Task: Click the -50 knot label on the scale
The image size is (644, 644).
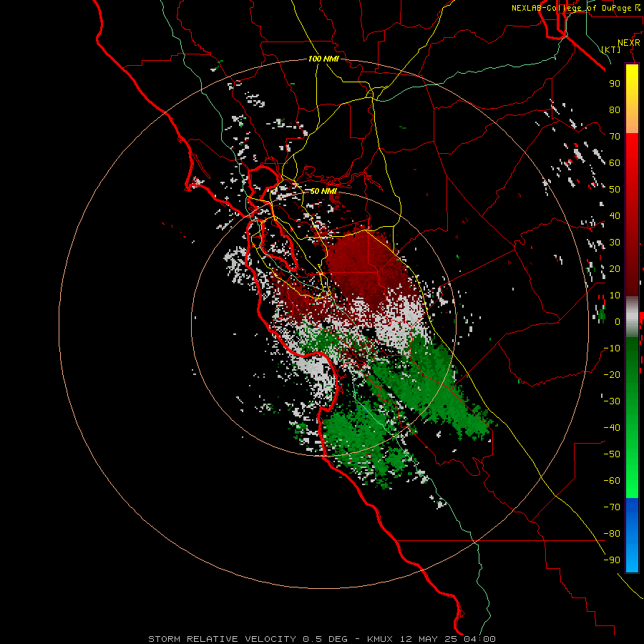Action: pos(612,454)
